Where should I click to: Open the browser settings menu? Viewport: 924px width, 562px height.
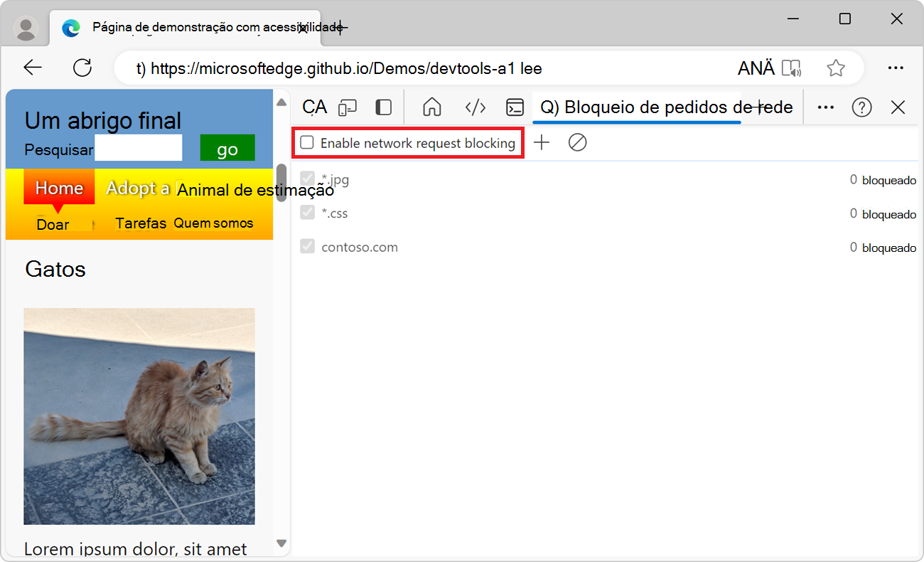pos(896,68)
